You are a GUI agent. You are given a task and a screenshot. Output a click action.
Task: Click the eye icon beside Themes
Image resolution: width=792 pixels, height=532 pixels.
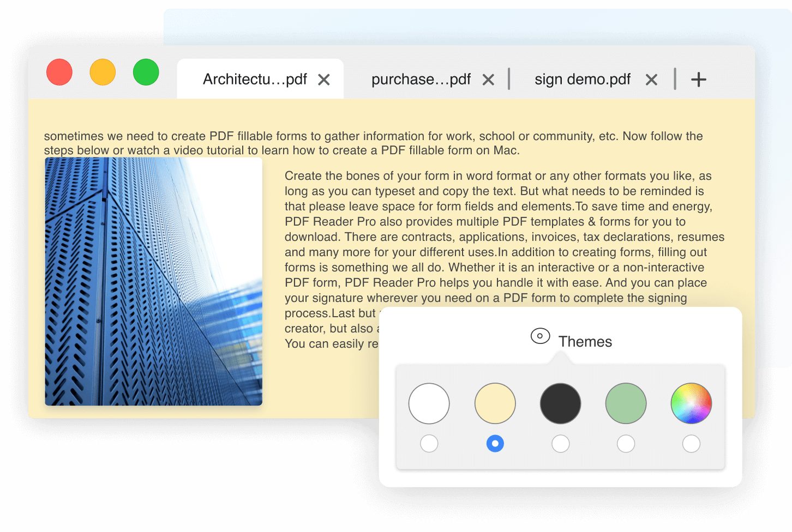tap(540, 336)
